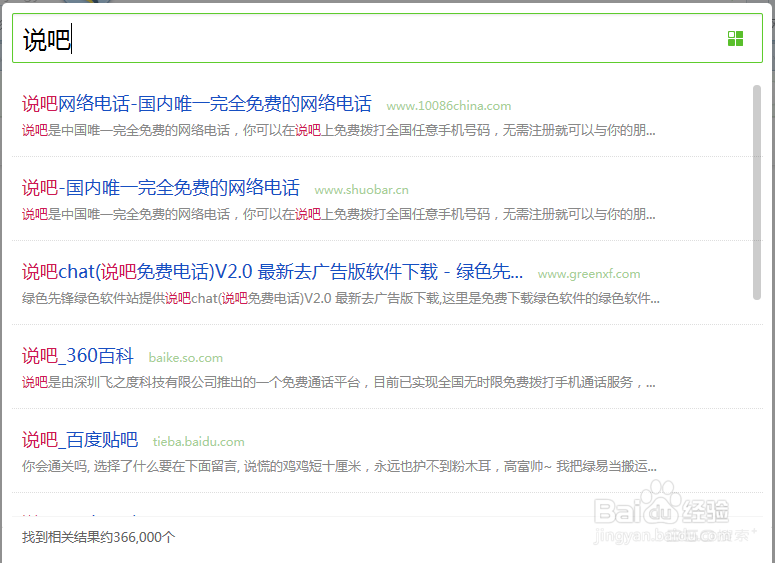
Task: Click result count 找到相关结果约366,000个
Action: (98, 537)
